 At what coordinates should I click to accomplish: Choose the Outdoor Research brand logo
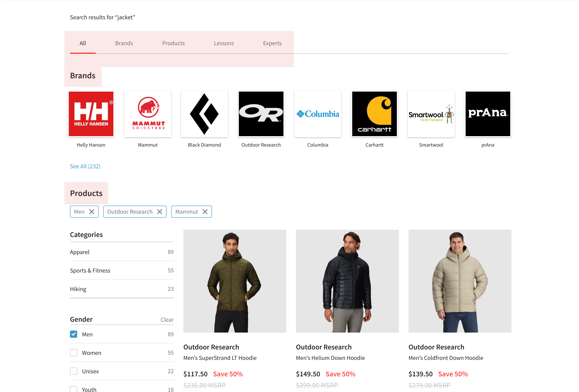(x=261, y=114)
